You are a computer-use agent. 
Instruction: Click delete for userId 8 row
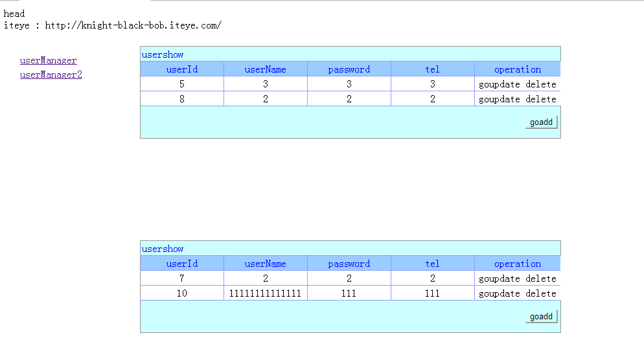(541, 99)
